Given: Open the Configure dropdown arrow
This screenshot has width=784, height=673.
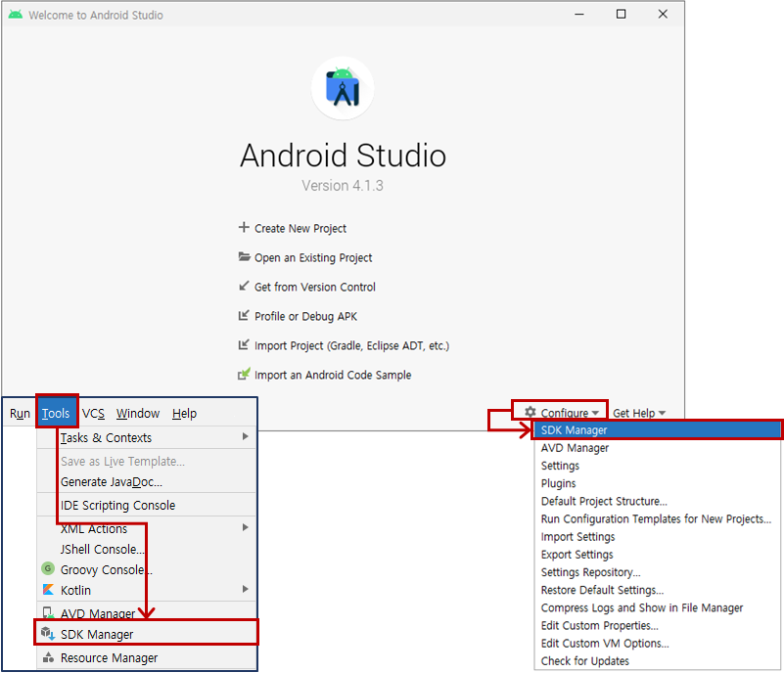Looking at the screenshot, I should tap(595, 413).
